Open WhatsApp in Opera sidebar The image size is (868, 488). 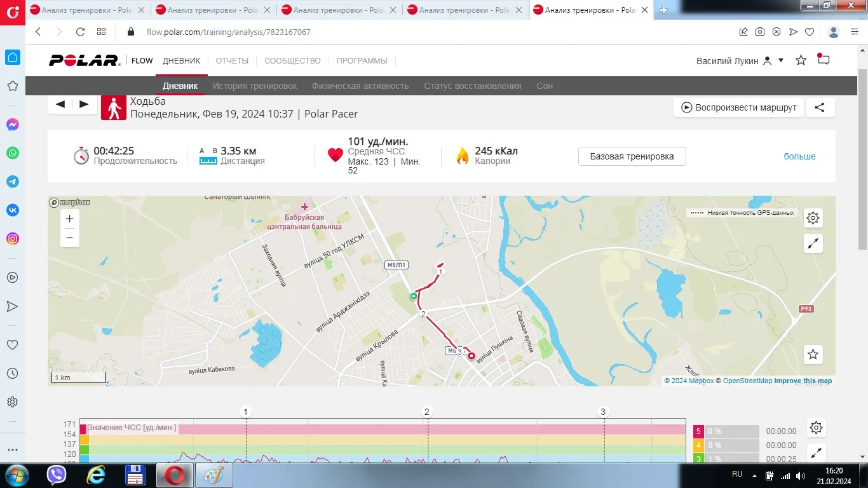pos(12,153)
